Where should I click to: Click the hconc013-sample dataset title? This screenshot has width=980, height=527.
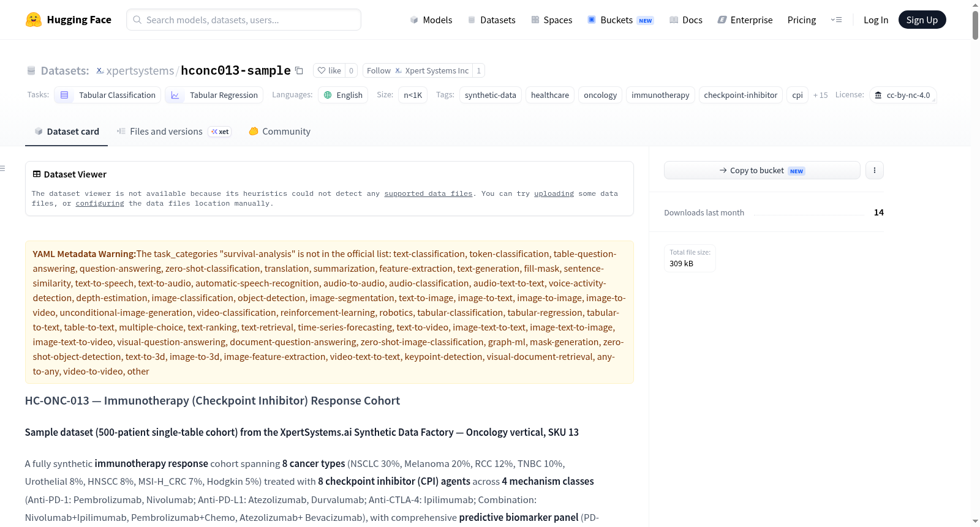[236, 70]
